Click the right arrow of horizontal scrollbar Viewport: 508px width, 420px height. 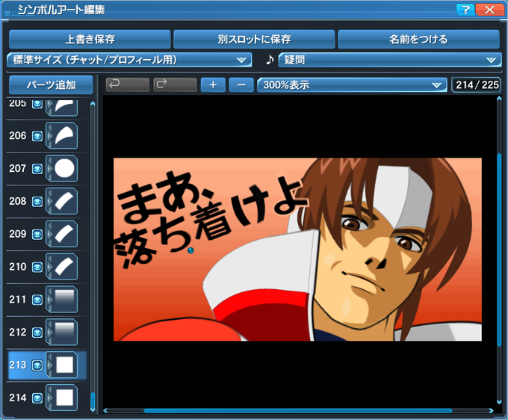[491, 411]
